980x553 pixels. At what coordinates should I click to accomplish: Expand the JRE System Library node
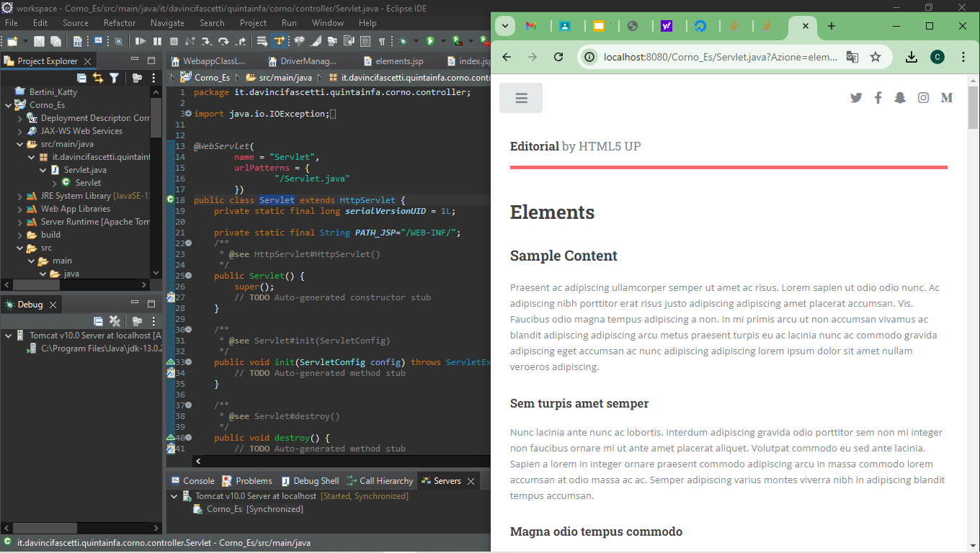20,196
